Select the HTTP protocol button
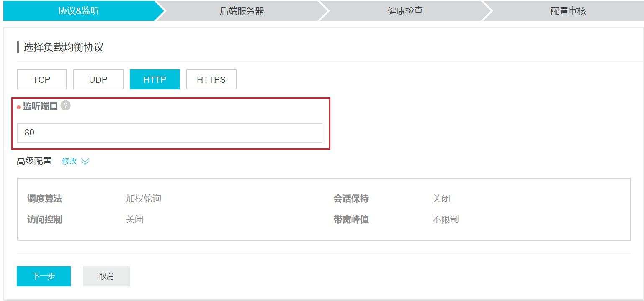This screenshot has width=644, height=301. point(155,79)
